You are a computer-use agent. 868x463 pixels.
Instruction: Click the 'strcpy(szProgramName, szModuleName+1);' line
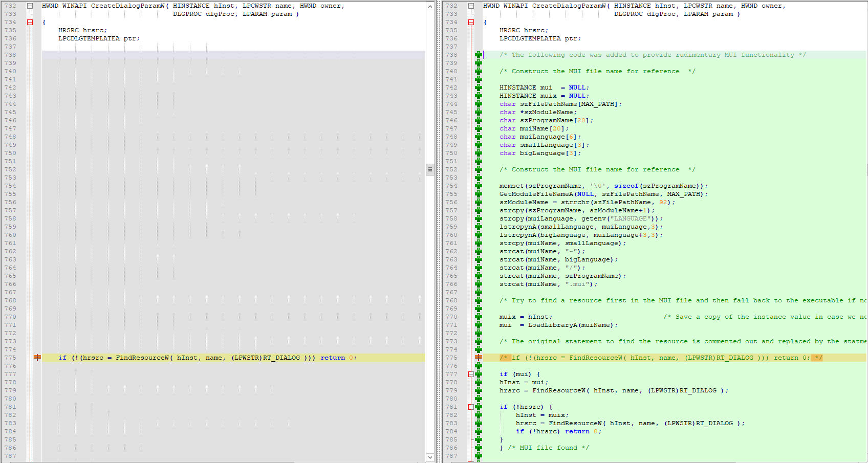click(x=577, y=210)
